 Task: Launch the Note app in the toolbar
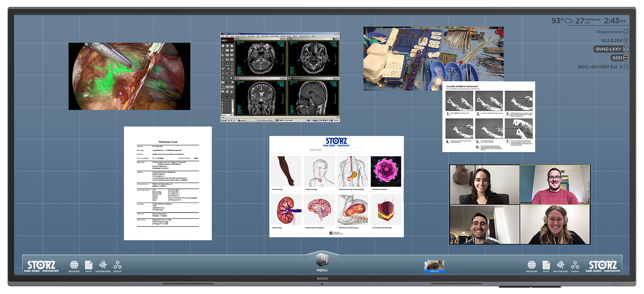coord(89,265)
